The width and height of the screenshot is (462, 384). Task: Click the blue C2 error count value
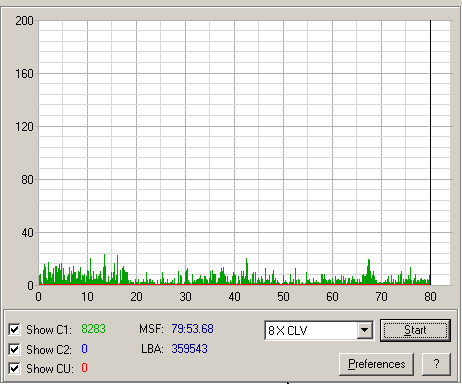(x=84, y=349)
